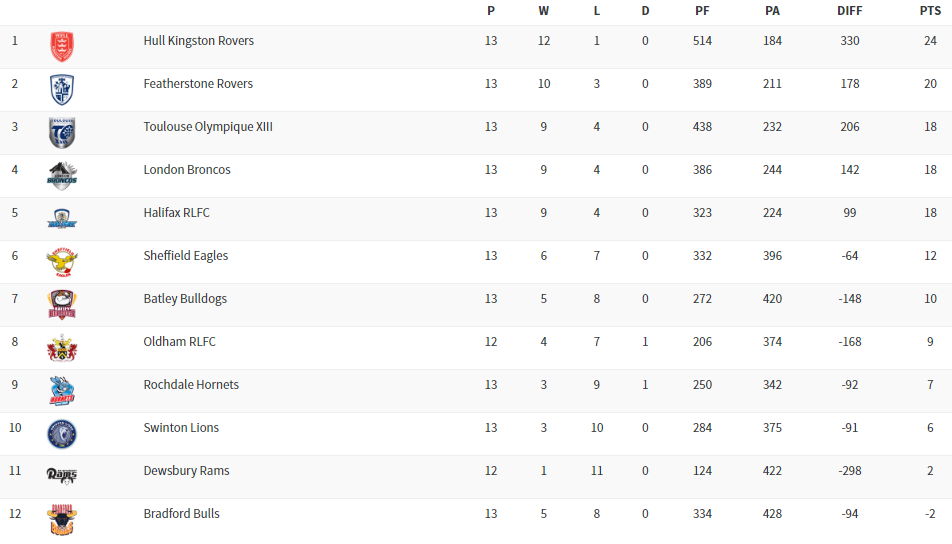Select the Rochdale Hornets logo
Viewport: 952px width, 544px height.
coord(62,390)
